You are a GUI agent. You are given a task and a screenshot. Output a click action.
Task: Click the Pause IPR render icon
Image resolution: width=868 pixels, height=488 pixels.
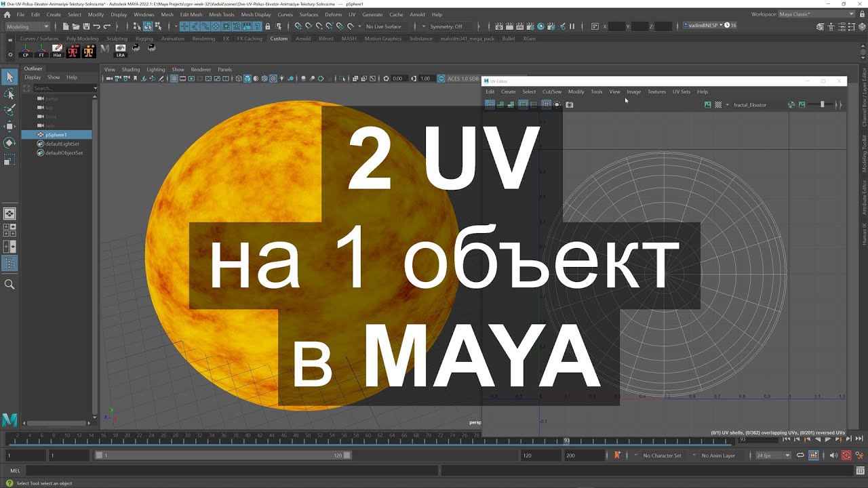(x=572, y=26)
